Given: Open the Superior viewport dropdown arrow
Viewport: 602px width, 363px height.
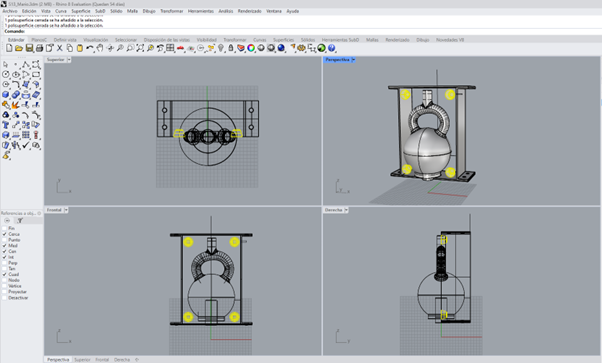Looking at the screenshot, I should tap(69, 60).
